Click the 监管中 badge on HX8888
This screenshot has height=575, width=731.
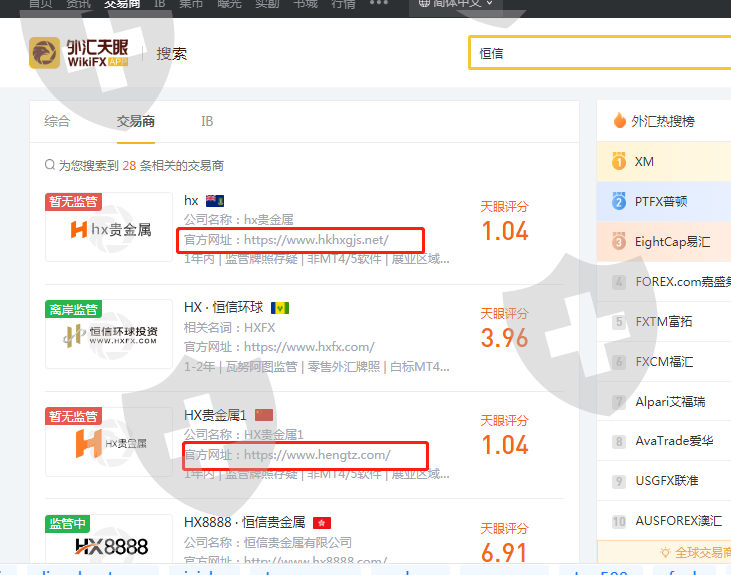pos(68,524)
